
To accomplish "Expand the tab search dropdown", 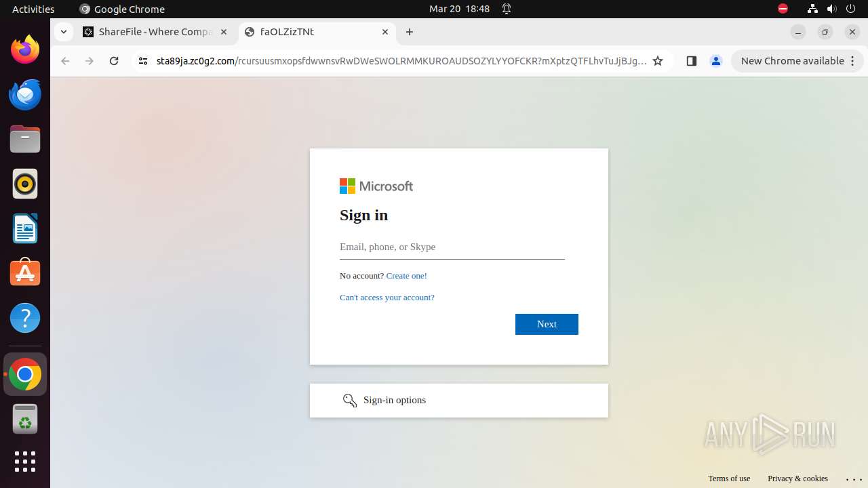I will click(x=63, y=32).
